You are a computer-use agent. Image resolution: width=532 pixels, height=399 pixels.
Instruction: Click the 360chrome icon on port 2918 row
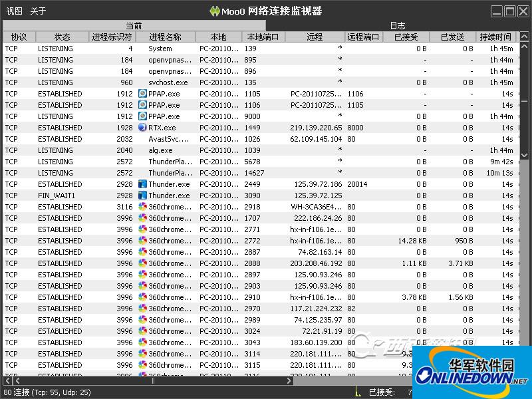pyautogui.click(x=142, y=207)
